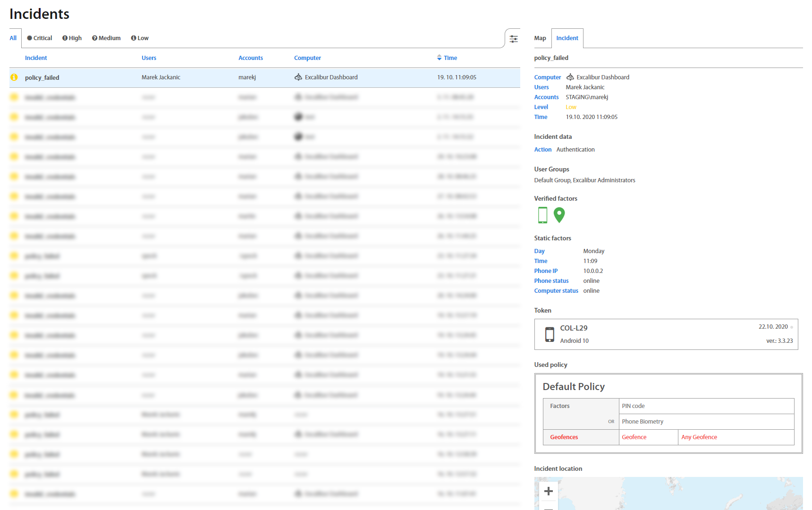Click the Excalibur icon in selected row

[298, 77]
